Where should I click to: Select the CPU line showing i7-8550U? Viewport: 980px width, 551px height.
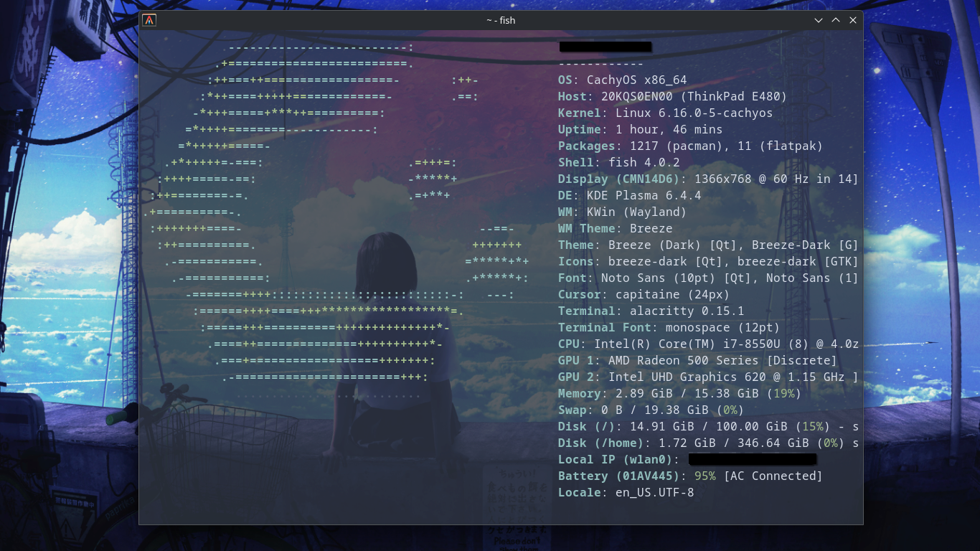708,344
